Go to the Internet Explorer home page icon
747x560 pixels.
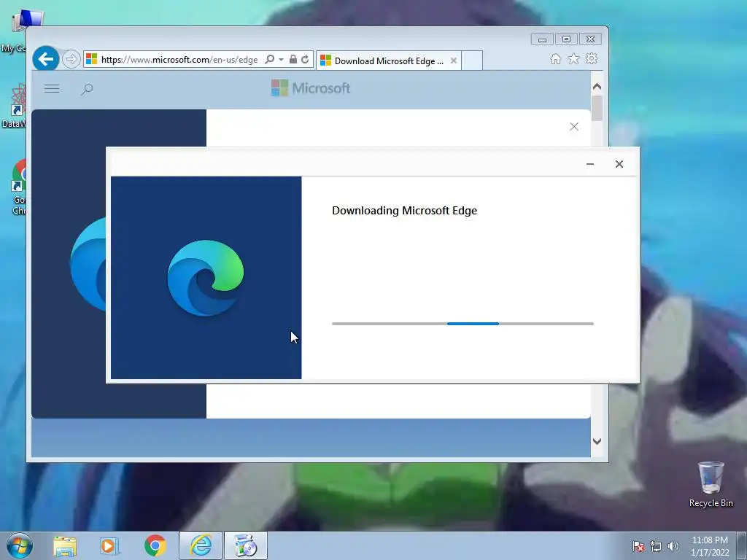pyautogui.click(x=555, y=59)
